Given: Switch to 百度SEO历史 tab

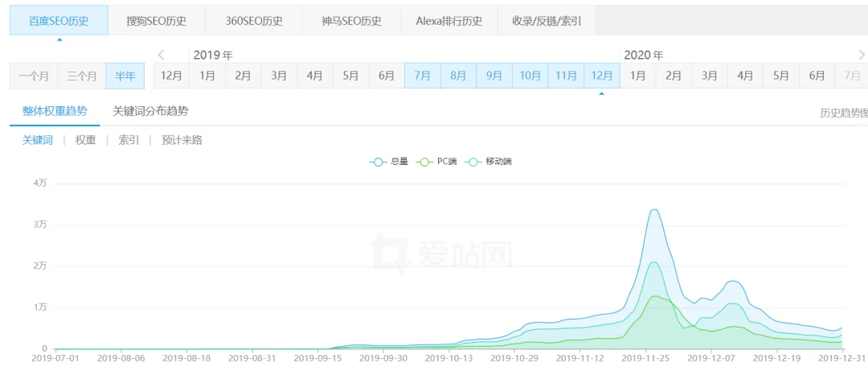Looking at the screenshot, I should tap(59, 21).
